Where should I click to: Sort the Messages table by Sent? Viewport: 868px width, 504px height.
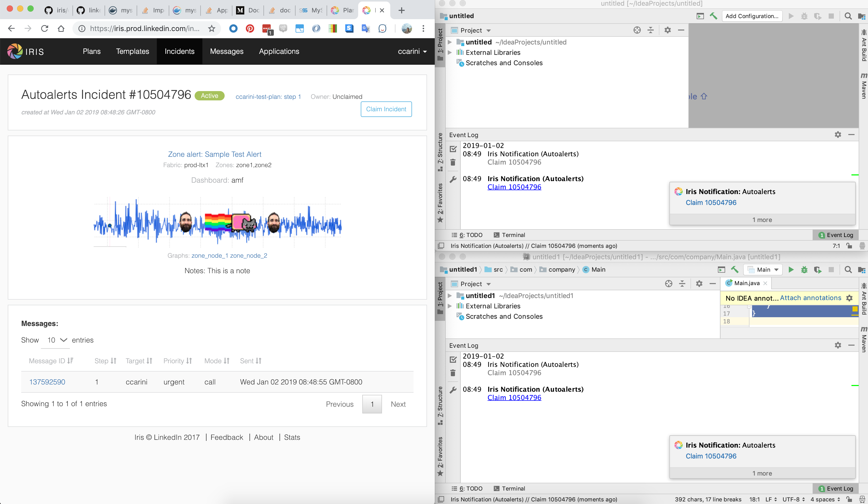click(251, 361)
